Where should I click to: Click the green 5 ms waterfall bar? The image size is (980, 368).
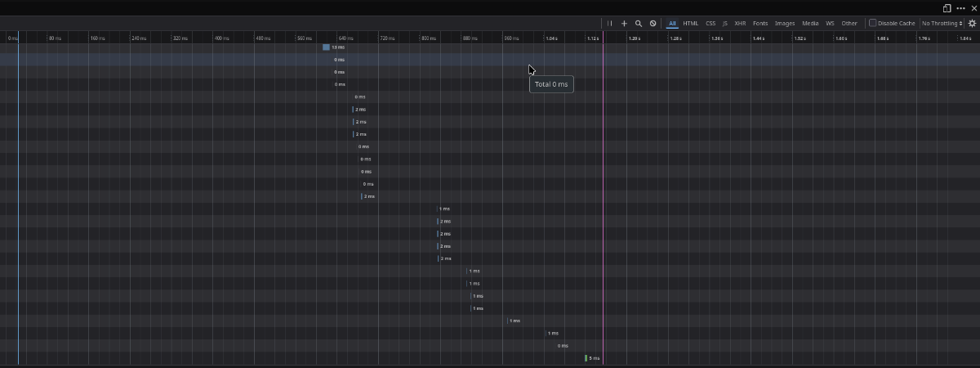(x=586, y=358)
